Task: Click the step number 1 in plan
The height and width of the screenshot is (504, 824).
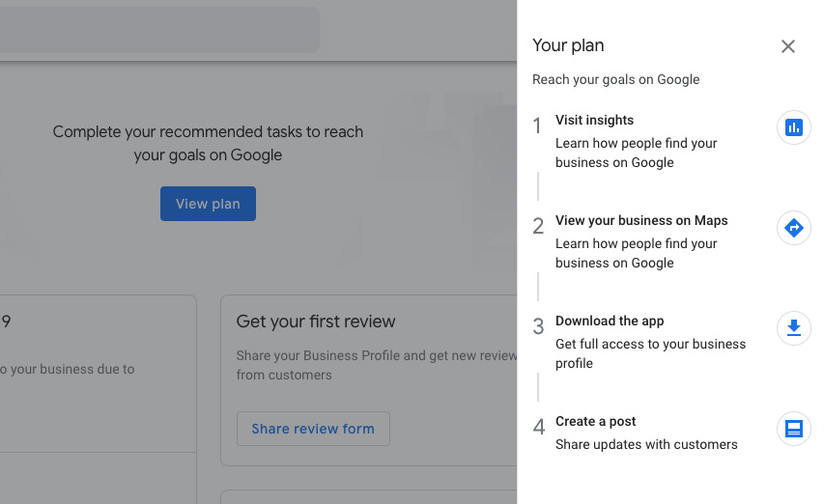Action: click(x=537, y=126)
